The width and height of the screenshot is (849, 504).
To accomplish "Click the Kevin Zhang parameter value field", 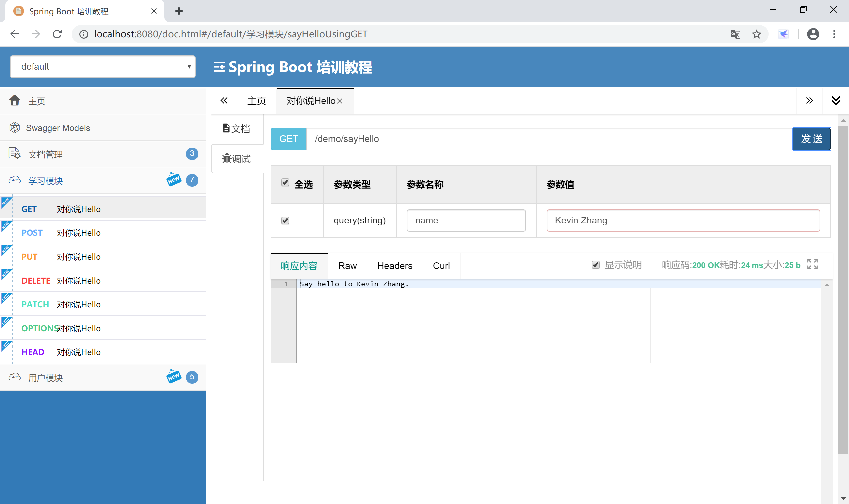I will (x=683, y=220).
